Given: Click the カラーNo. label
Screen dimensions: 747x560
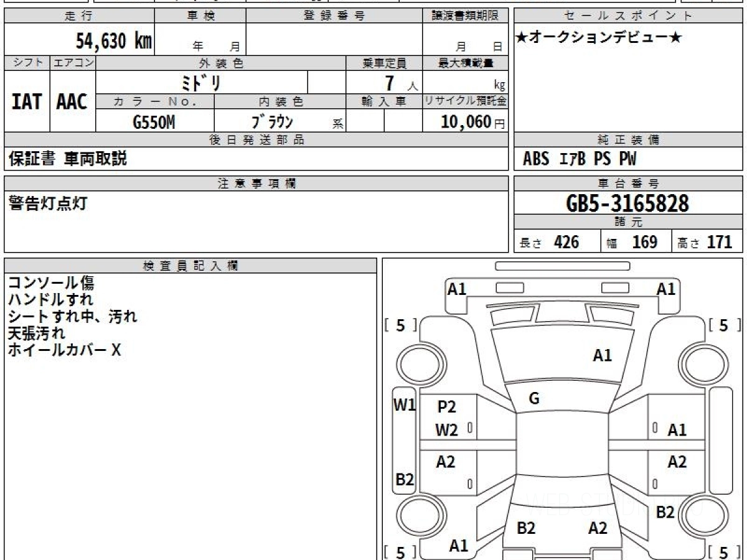Looking at the screenshot, I should click(156, 101).
